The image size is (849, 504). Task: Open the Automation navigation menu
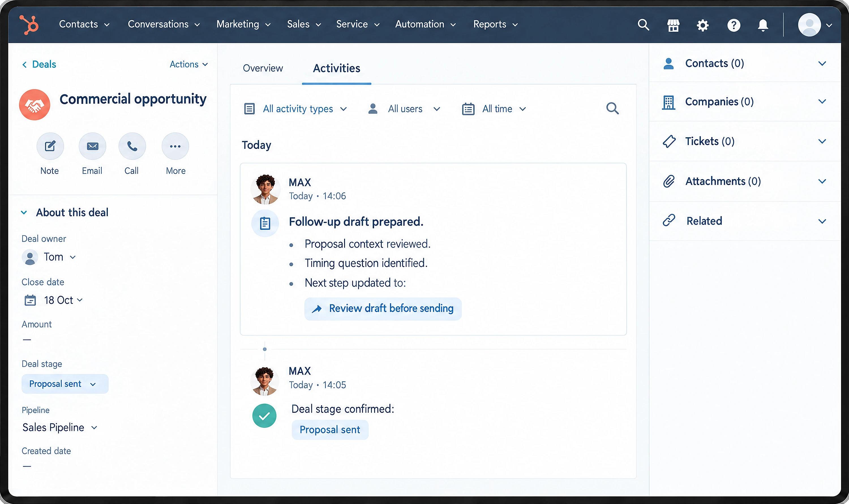tap(425, 24)
